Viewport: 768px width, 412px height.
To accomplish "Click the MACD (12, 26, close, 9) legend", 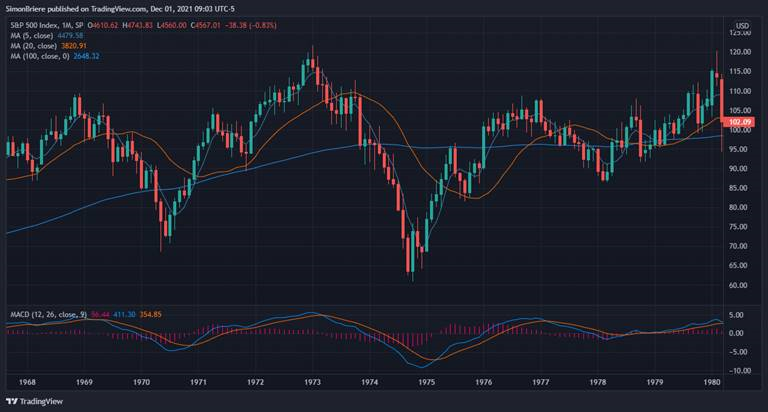I will [x=44, y=314].
